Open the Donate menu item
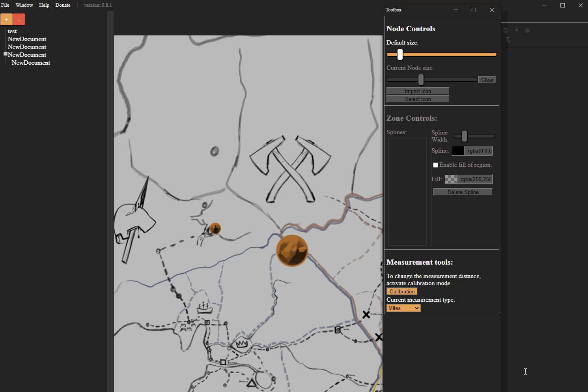 pos(63,5)
